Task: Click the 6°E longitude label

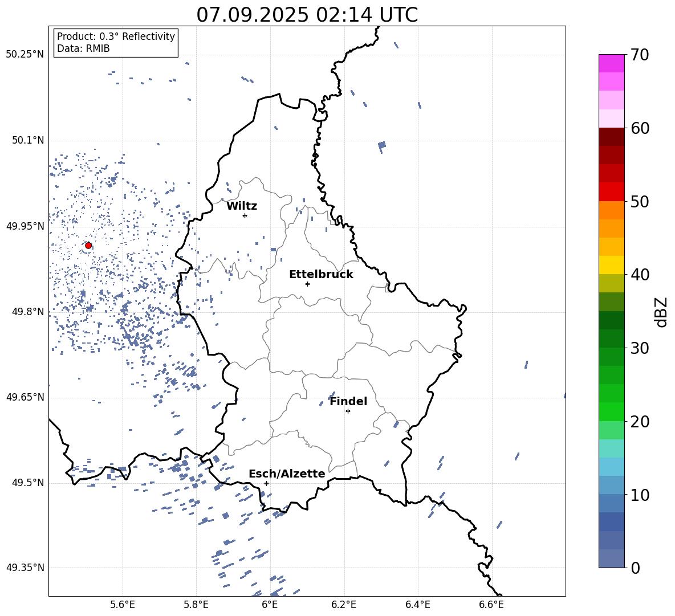Action: [x=270, y=605]
